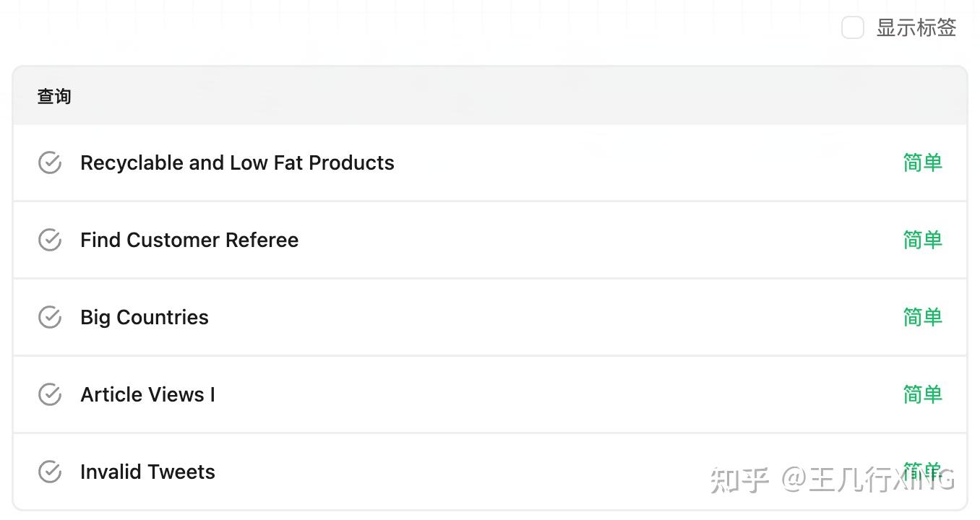Select the 简单 tag on the Big Countries row
The image size is (980, 520).
click(x=923, y=317)
